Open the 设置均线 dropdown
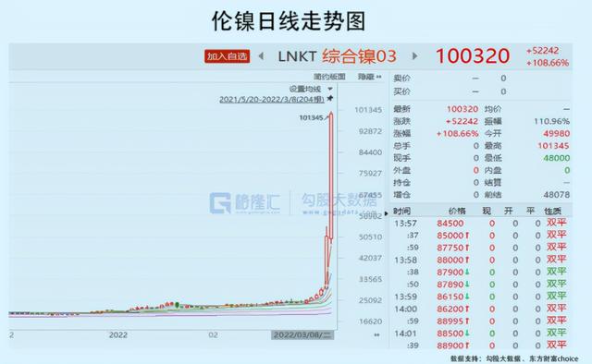 tap(305, 89)
